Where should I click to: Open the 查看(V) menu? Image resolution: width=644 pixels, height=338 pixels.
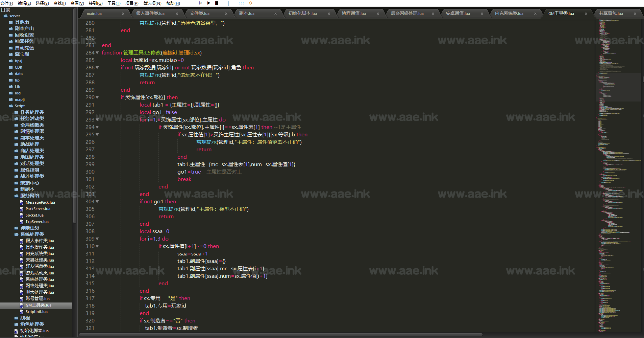click(x=77, y=3)
